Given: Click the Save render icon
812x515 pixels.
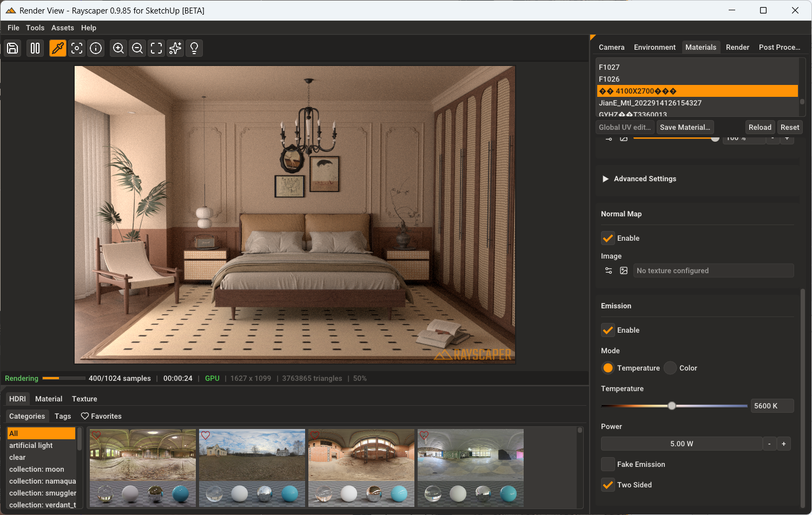Looking at the screenshot, I should tap(12, 48).
